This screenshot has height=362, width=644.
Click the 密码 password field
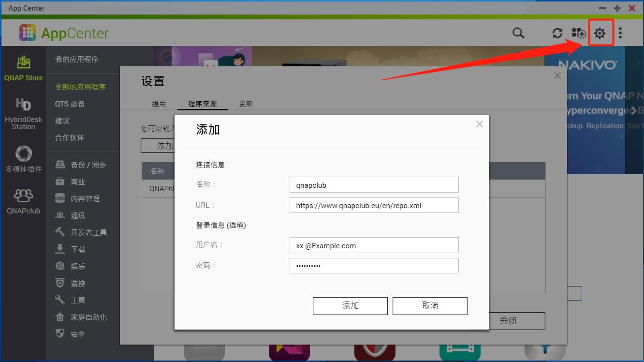[374, 266]
